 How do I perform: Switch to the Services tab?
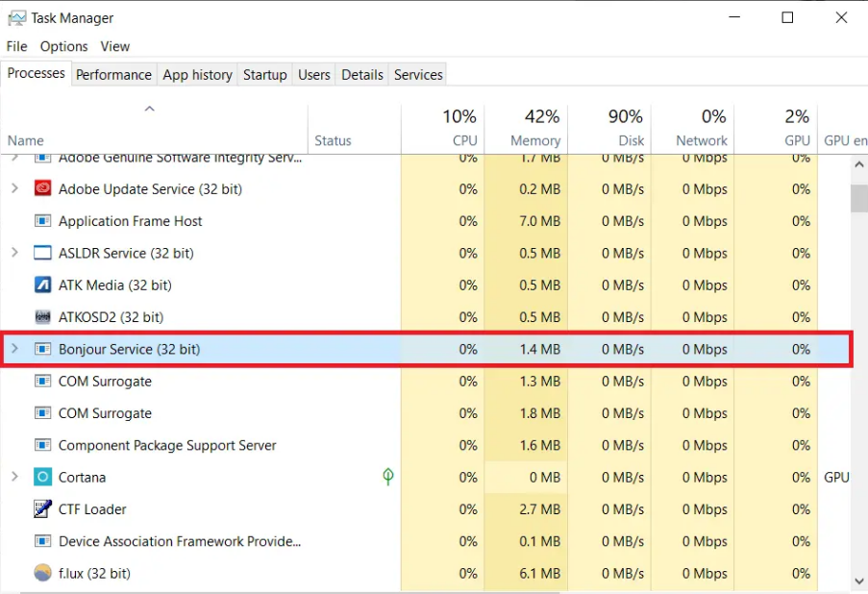(x=418, y=75)
